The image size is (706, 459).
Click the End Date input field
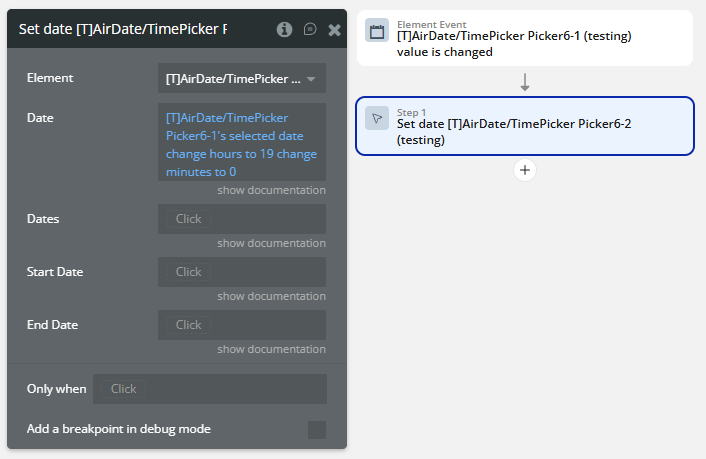point(241,325)
